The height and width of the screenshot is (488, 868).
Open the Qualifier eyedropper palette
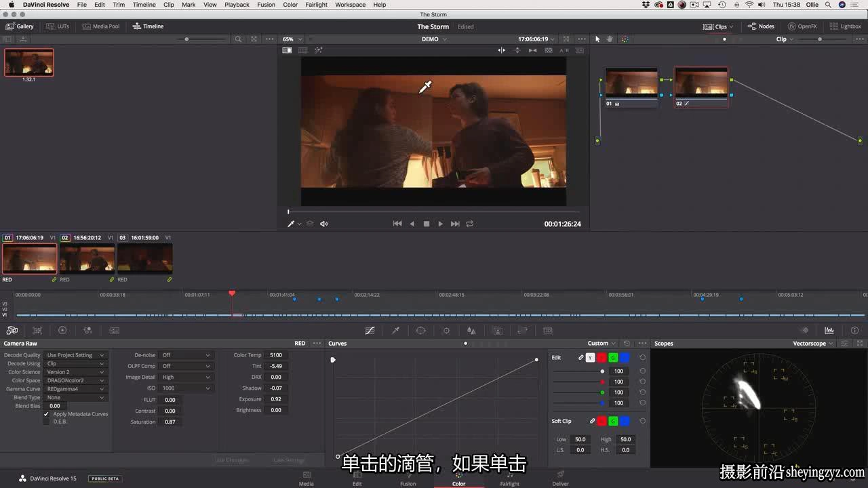pos(395,330)
